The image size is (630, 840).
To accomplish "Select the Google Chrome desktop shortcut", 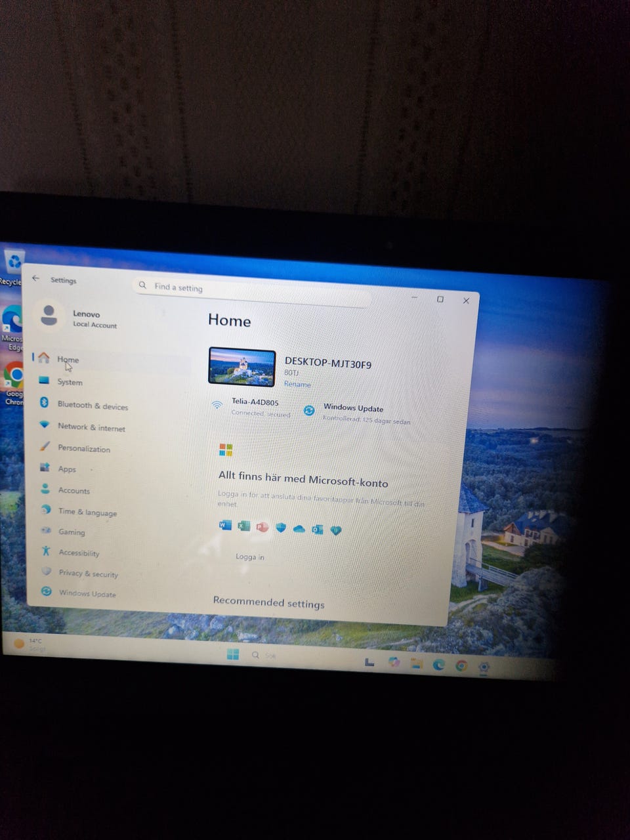I will [x=12, y=383].
